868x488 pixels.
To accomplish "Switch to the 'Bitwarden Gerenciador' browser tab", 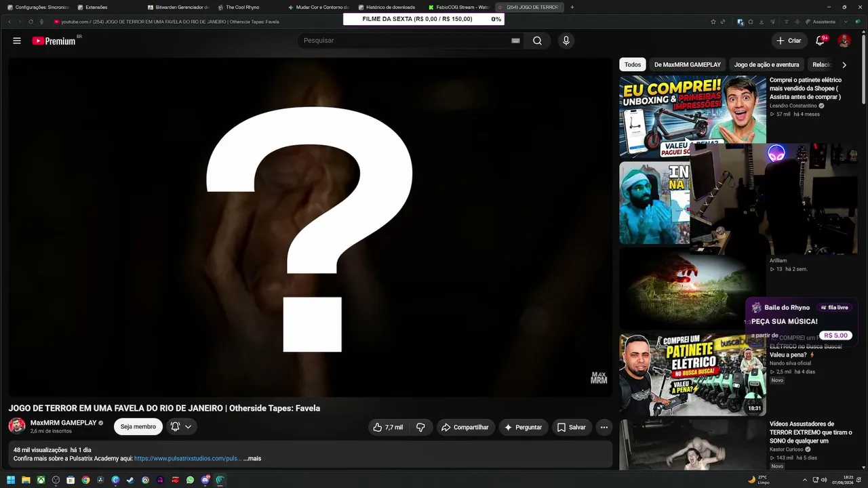I will coord(178,7).
